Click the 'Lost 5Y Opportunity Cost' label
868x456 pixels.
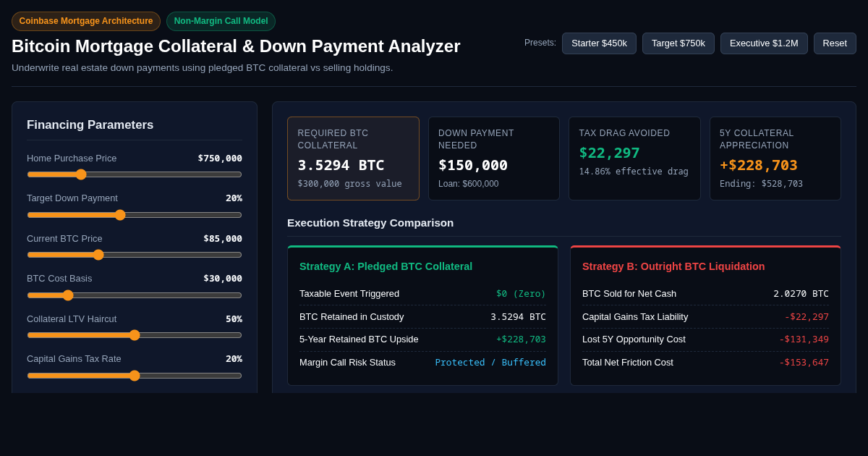[x=634, y=339]
